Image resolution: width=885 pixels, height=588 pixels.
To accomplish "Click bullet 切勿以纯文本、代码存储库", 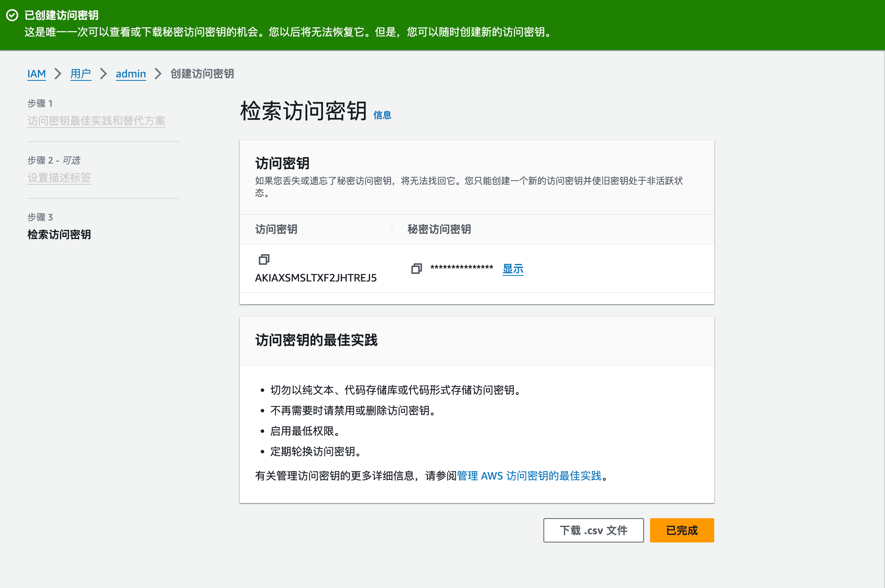I will (x=395, y=390).
